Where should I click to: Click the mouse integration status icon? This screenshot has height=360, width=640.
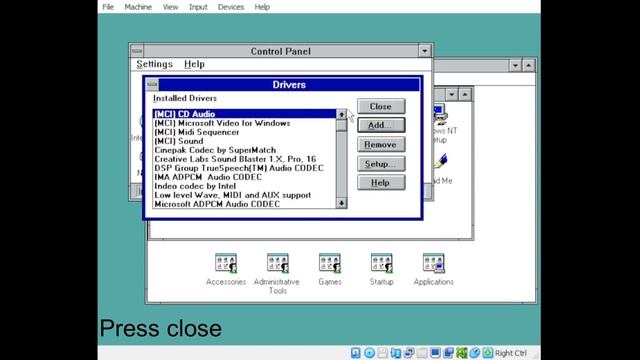pyautogui.click(x=475, y=353)
